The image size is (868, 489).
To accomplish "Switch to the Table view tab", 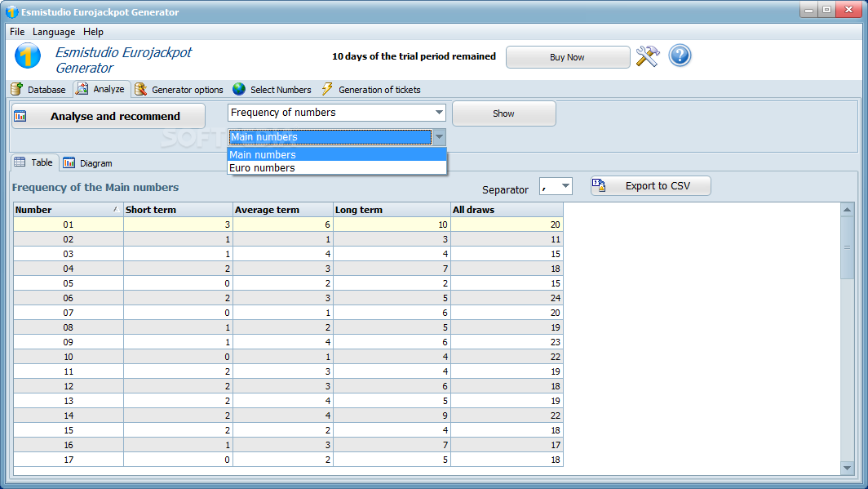I will click(x=34, y=162).
